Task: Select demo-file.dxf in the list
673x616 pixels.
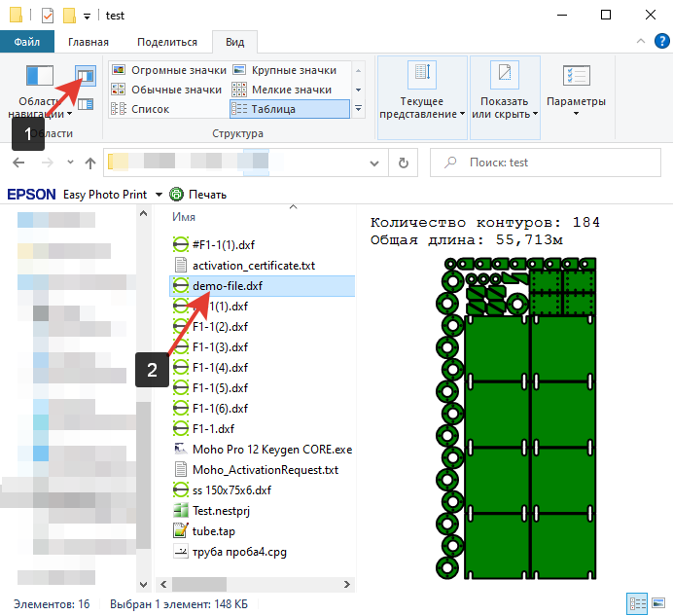Action: coord(263,286)
